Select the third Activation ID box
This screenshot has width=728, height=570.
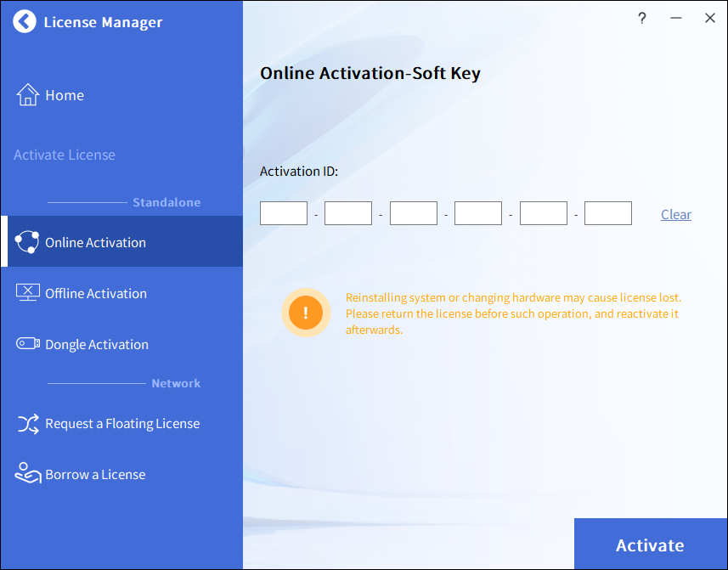click(x=414, y=213)
